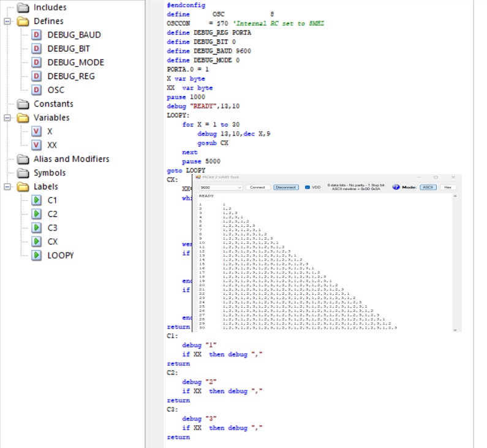Select DEBUG_MODE in the explorer tree
This screenshot has height=448, width=487.
tap(75, 63)
